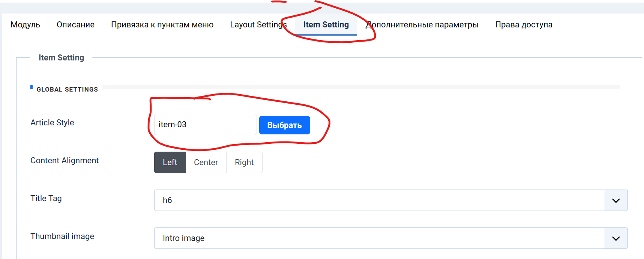Click the Title Tag label
Screen dimensions: 644x259
tap(46, 199)
